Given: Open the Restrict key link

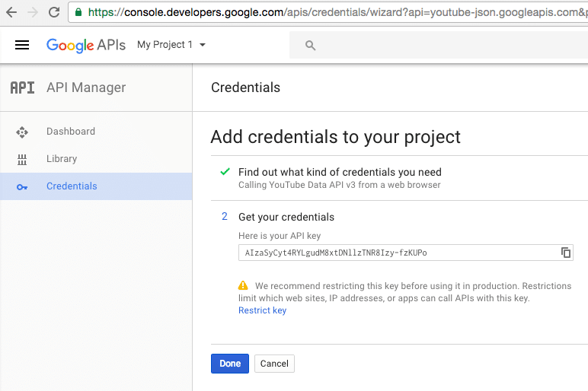Looking at the screenshot, I should click(x=263, y=310).
